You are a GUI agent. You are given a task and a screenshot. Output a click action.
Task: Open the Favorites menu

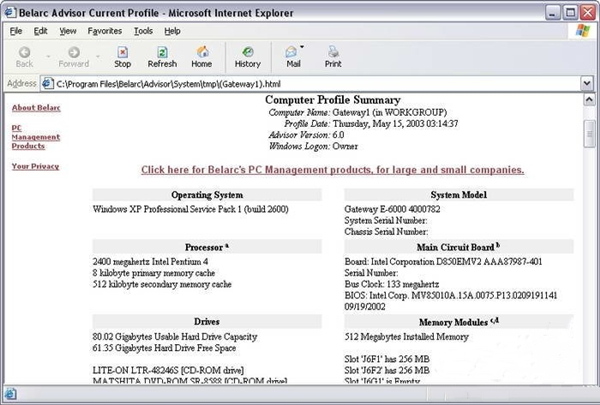[104, 31]
